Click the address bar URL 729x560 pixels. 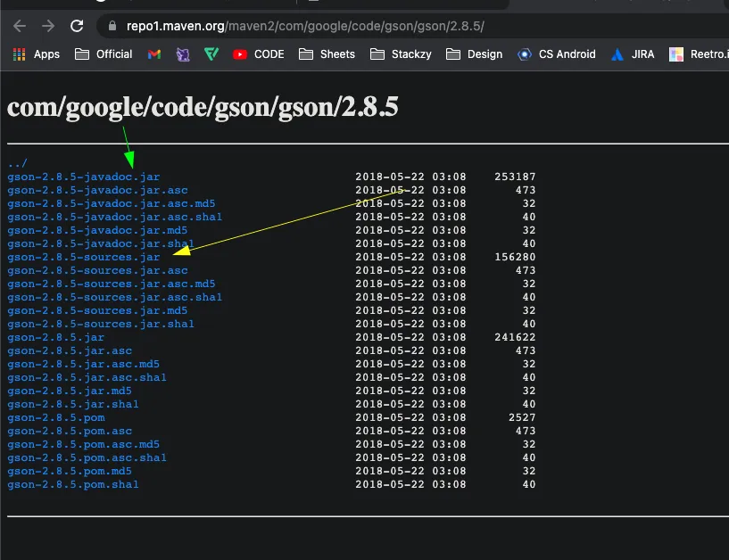click(305, 26)
